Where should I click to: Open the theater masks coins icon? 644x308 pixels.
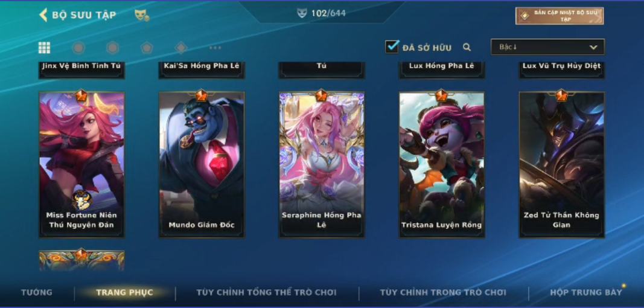coord(142,15)
